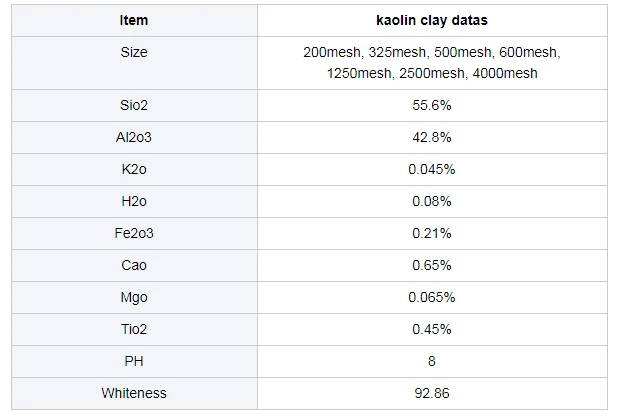
Task: Select the Al2o3 label cell
Action: 134,137
